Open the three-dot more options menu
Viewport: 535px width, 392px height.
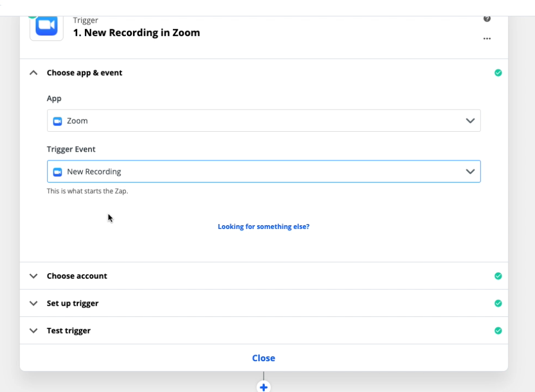[x=487, y=38]
